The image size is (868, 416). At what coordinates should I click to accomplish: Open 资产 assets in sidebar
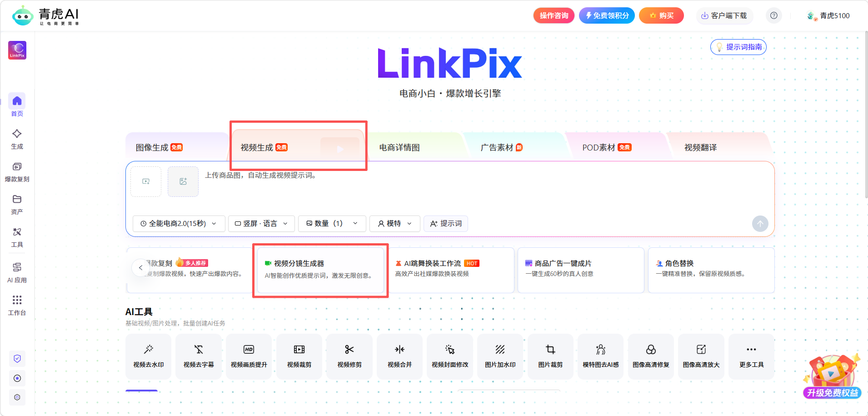(x=17, y=205)
